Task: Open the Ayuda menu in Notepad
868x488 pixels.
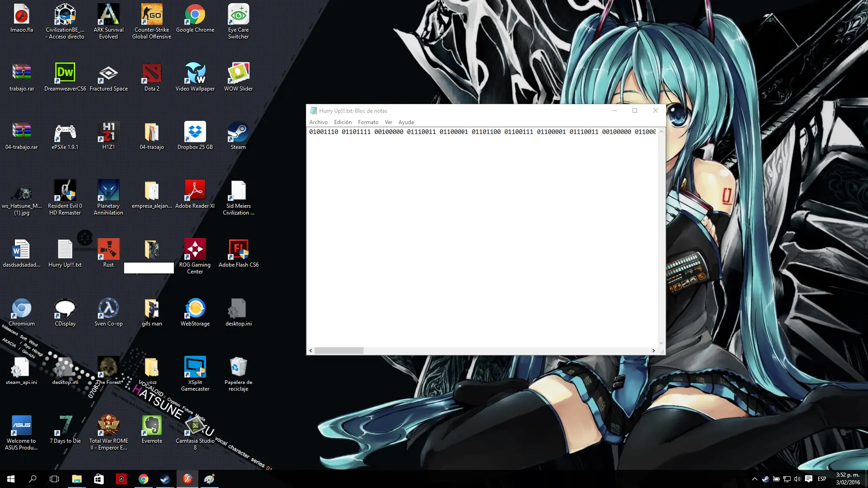Action: point(406,122)
